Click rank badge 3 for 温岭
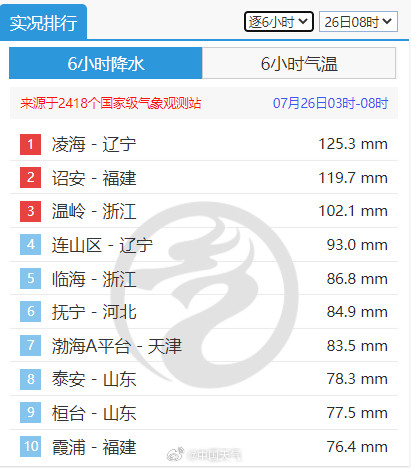Image resolution: width=411 pixels, height=468 pixels. tap(30, 211)
